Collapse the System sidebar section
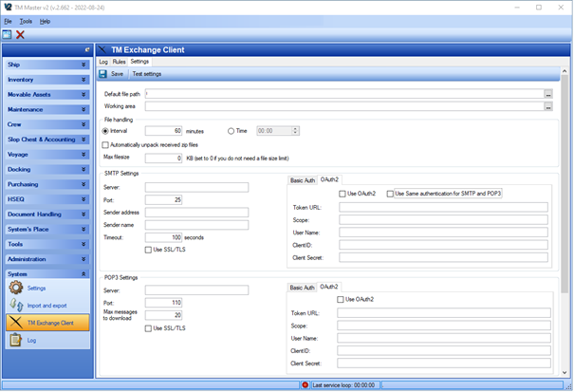The image size is (574, 392). [x=47, y=274]
